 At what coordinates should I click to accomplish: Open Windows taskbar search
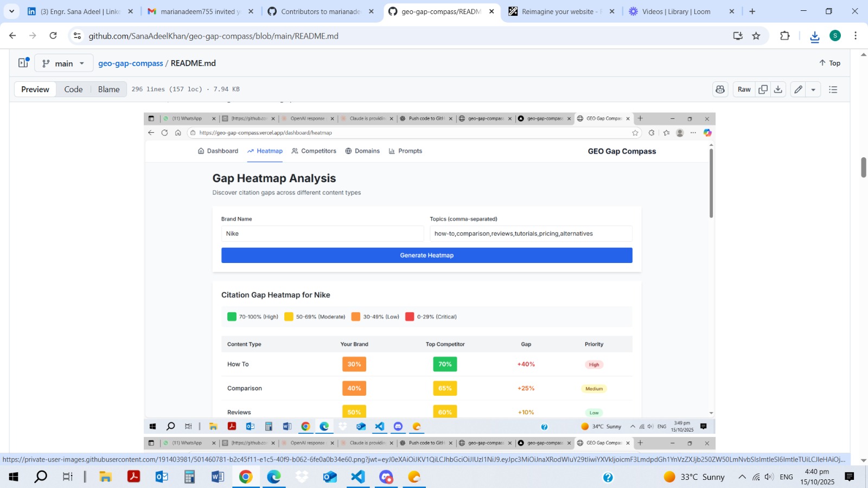click(x=41, y=477)
